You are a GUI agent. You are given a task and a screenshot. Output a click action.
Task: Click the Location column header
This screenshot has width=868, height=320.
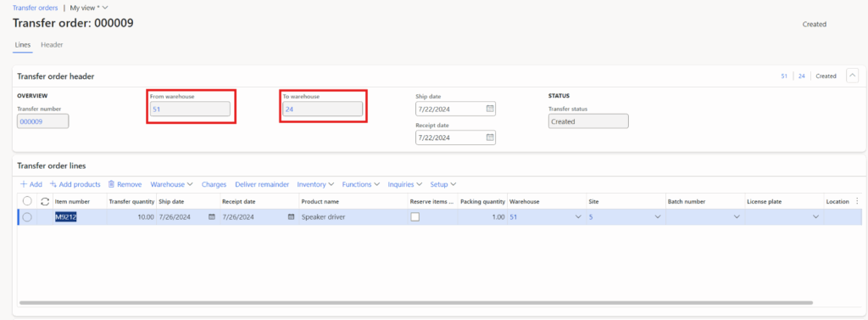point(837,201)
